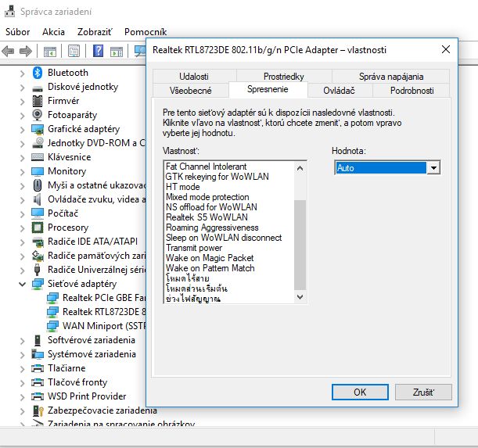The image size is (478, 448).
Task: Confirm with the OK button
Action: 360,392
